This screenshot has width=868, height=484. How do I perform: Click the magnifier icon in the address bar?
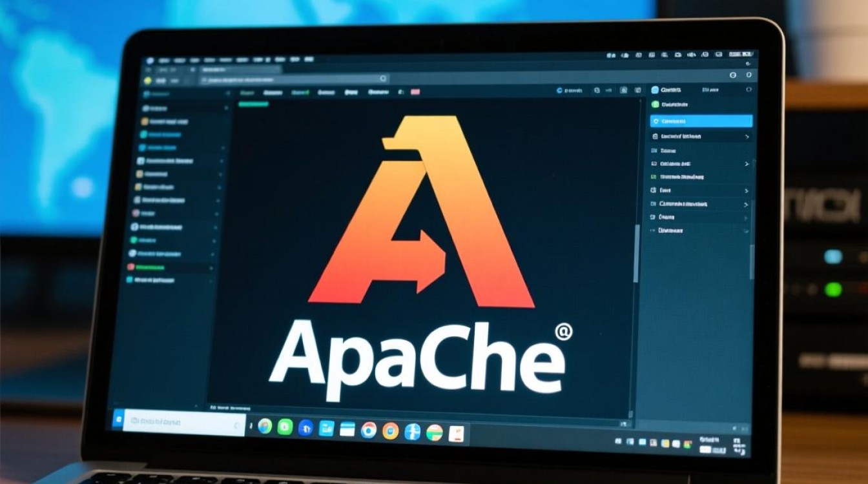point(383,78)
